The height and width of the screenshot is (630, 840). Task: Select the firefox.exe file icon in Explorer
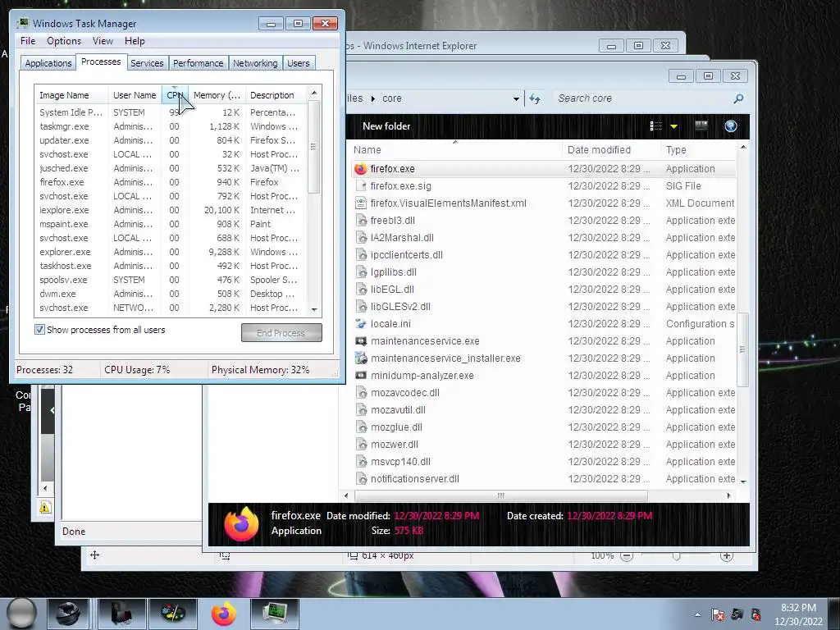coord(361,169)
